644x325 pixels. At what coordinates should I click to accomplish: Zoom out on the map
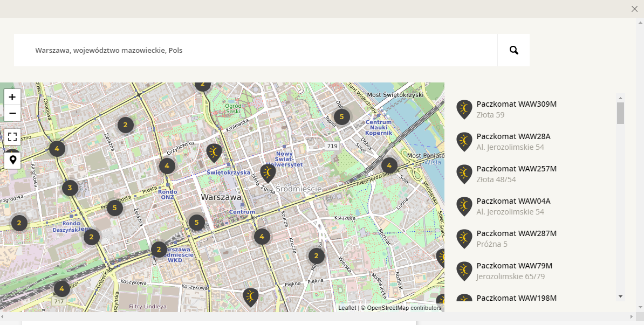coord(12,113)
